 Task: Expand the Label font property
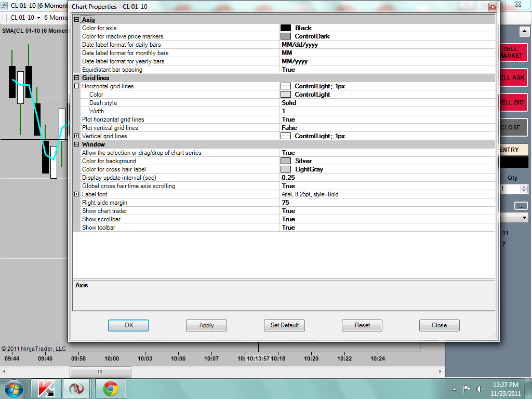tap(77, 194)
